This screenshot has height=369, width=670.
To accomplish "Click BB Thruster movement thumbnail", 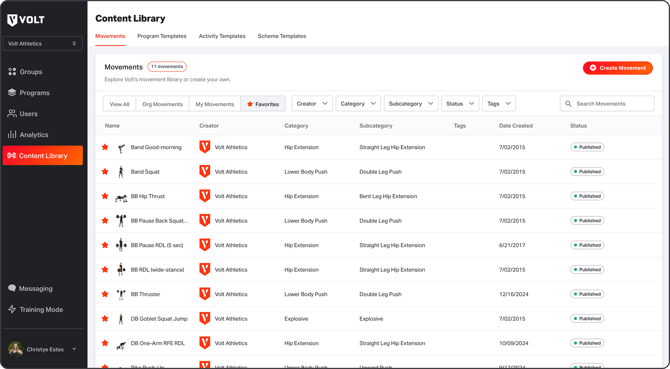I will click(121, 294).
